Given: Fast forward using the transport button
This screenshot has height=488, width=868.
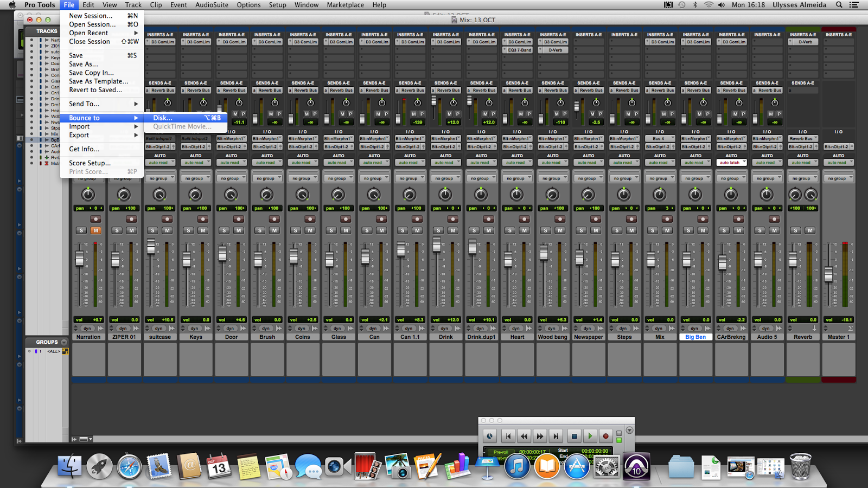Looking at the screenshot, I should pyautogui.click(x=540, y=436).
